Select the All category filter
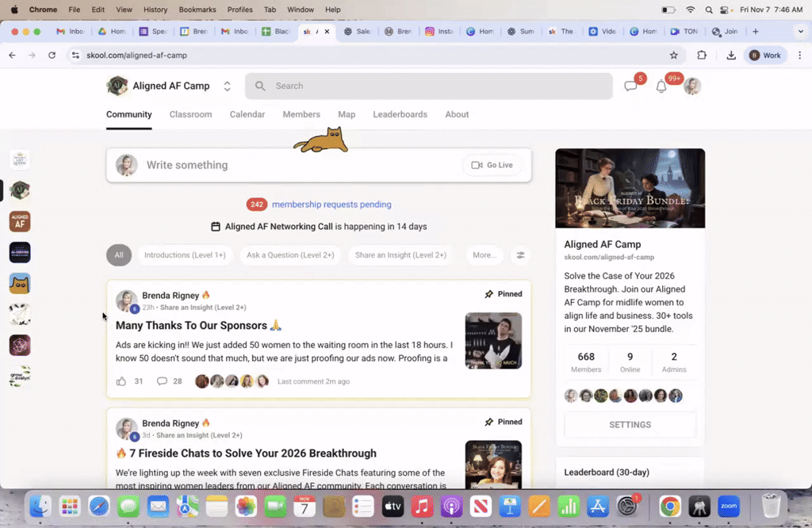The width and height of the screenshot is (812, 528). pos(119,255)
